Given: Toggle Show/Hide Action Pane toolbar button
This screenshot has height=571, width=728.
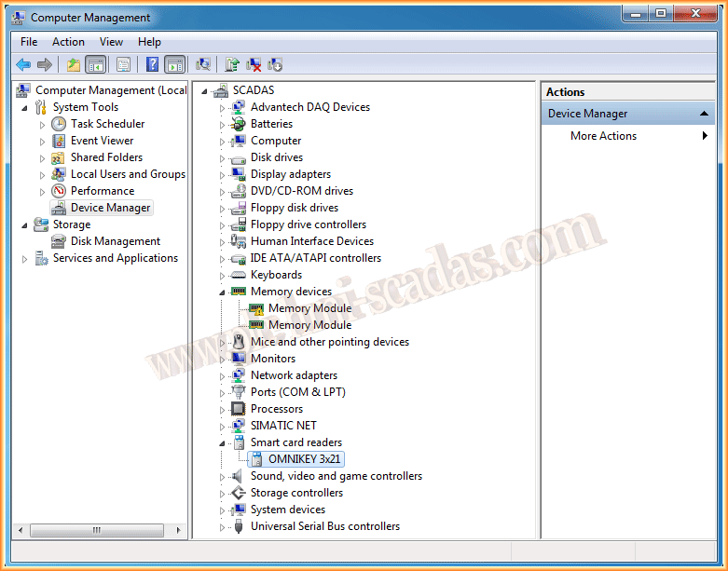Looking at the screenshot, I should (174, 64).
